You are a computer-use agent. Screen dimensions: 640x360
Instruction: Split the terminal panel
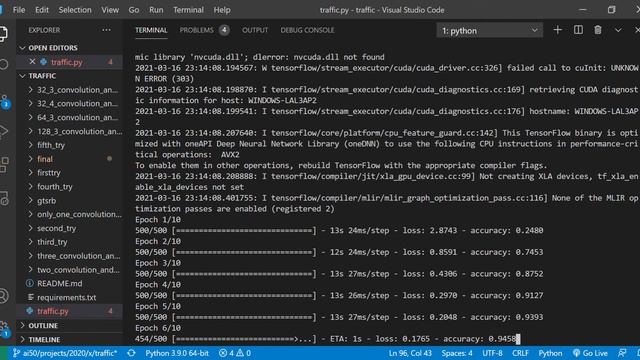[578, 30]
